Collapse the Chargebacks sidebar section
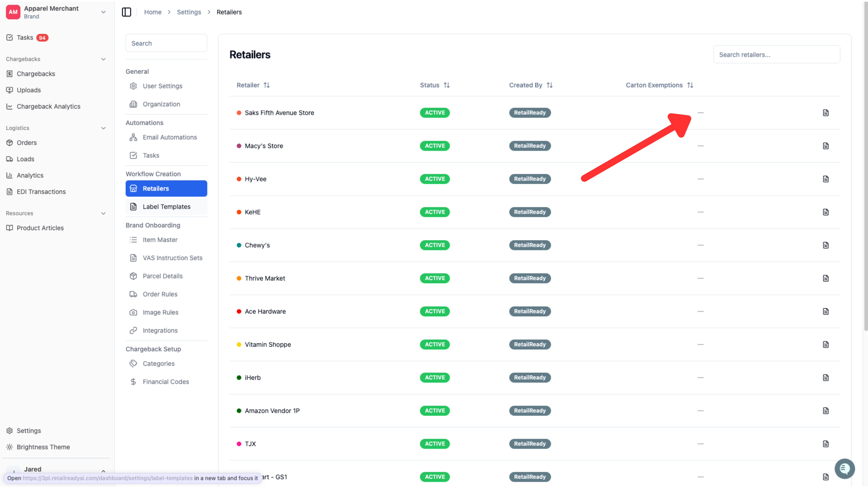Image resolution: width=868 pixels, height=488 pixels. (x=103, y=59)
